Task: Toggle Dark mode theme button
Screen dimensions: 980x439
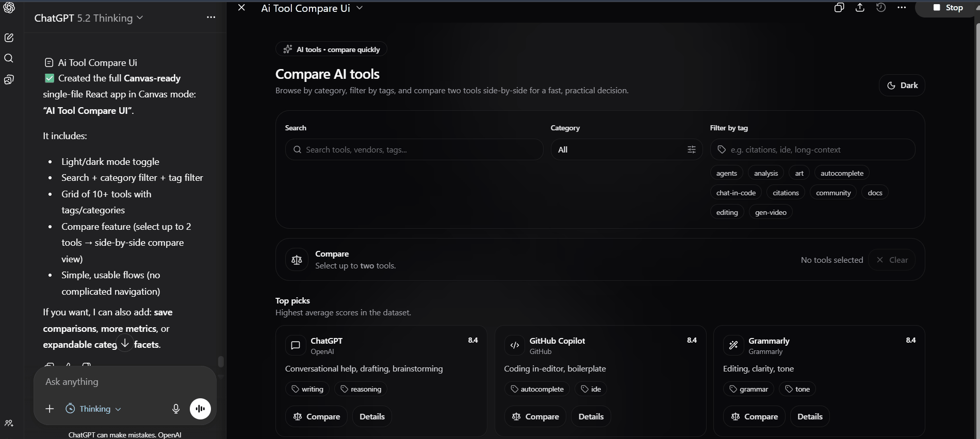Action: click(x=902, y=86)
